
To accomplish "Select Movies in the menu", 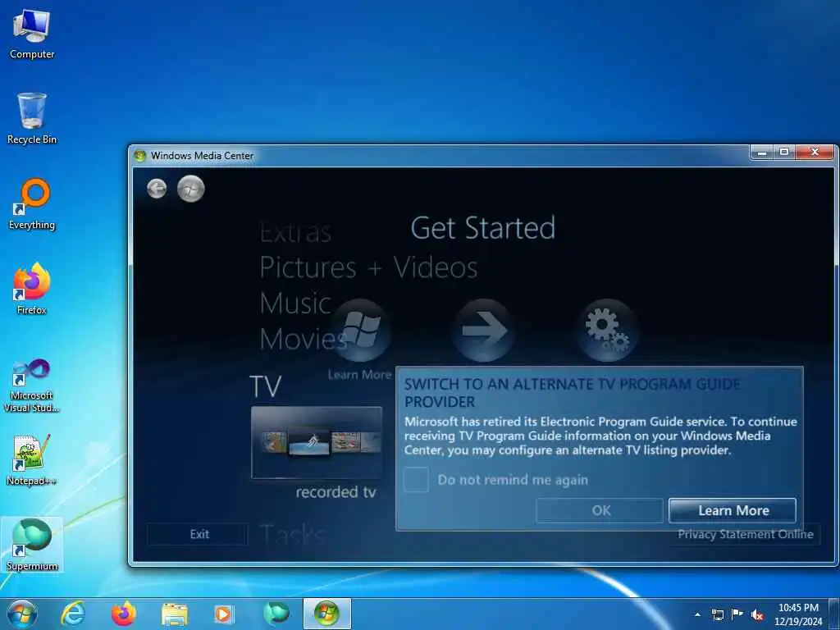I will pos(304,339).
